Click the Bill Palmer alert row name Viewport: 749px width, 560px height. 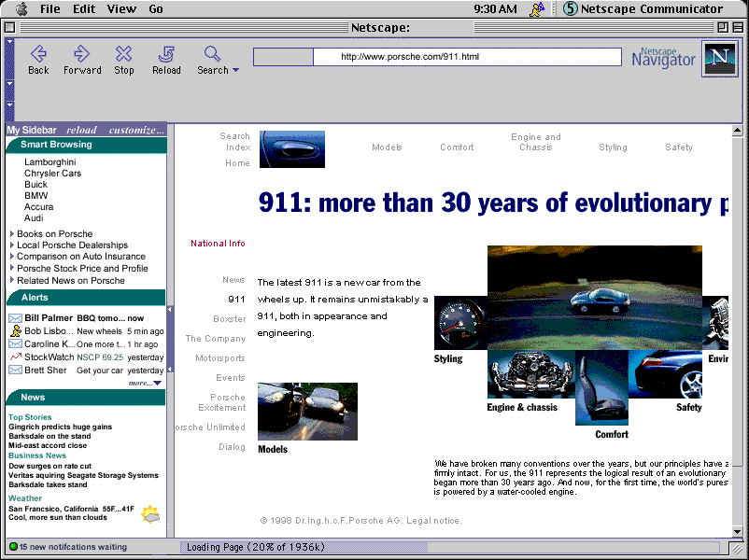[x=49, y=318]
